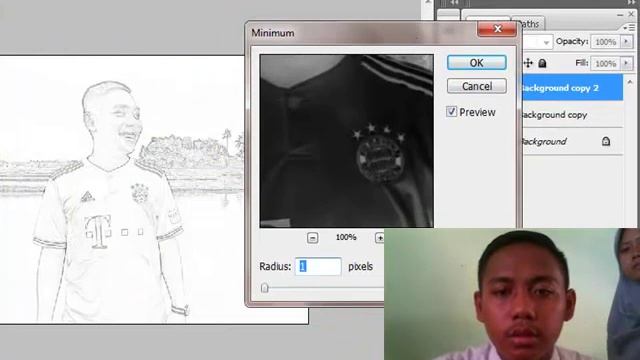
Task: Cancel the Minimum filter dialog
Action: (x=476, y=86)
